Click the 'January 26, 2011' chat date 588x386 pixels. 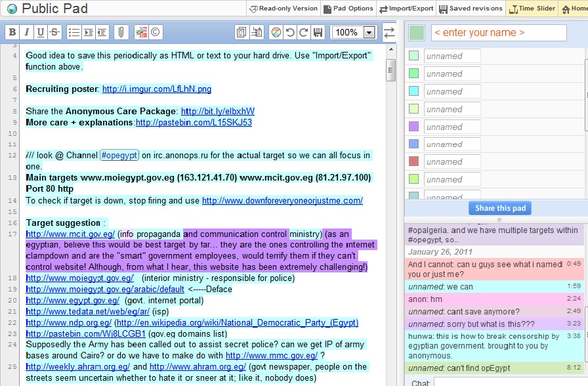tap(440, 252)
